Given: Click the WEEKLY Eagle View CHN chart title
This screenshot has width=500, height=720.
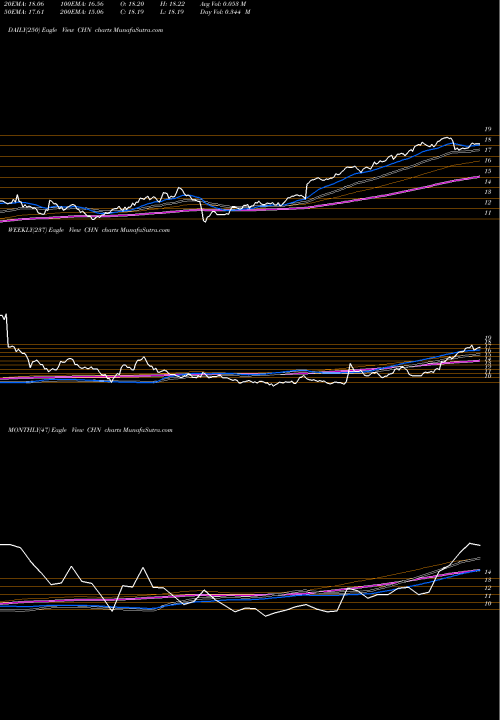Looking at the screenshot, I should [89, 230].
